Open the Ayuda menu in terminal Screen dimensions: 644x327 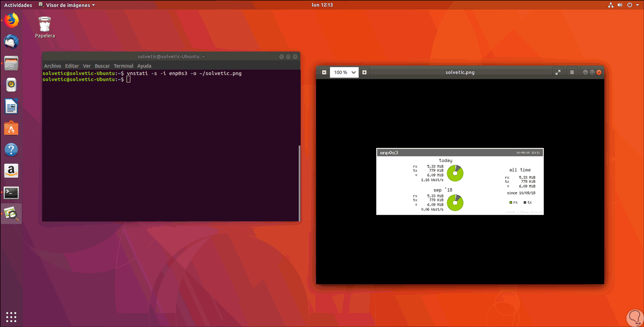pos(144,66)
